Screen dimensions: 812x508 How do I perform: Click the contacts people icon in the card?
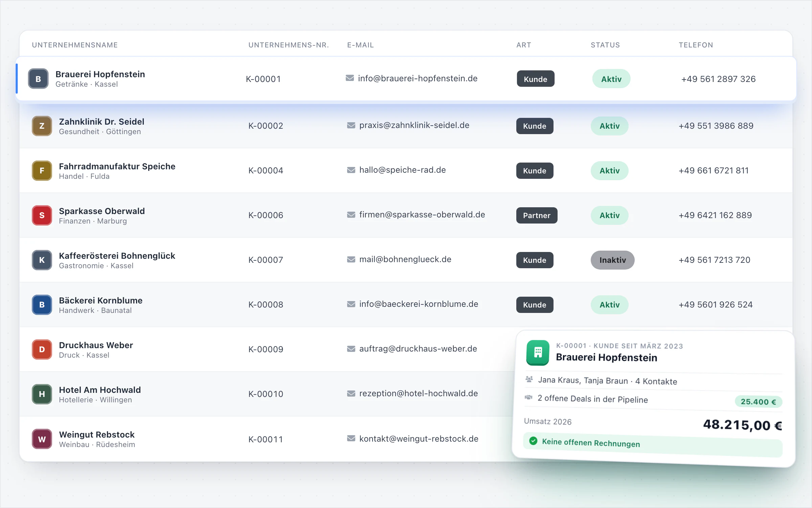pos(529,379)
